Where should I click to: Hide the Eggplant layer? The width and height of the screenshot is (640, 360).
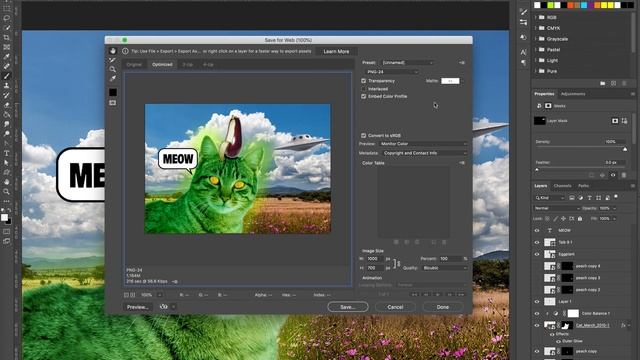tap(537, 254)
